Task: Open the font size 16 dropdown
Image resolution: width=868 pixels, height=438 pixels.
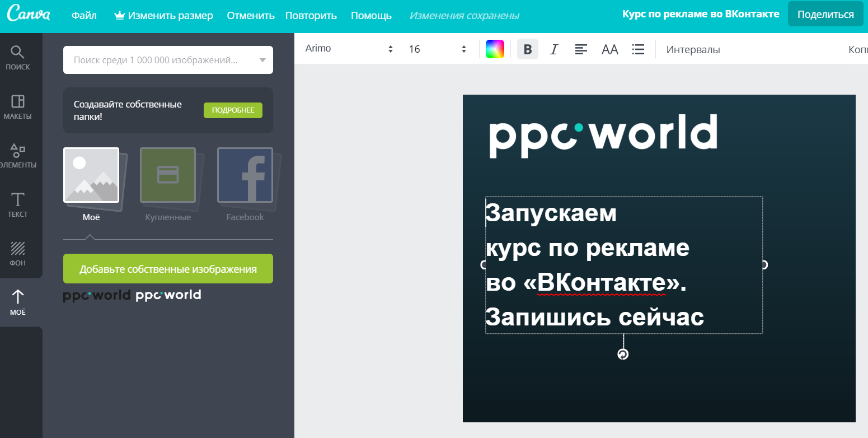Action: (438, 49)
